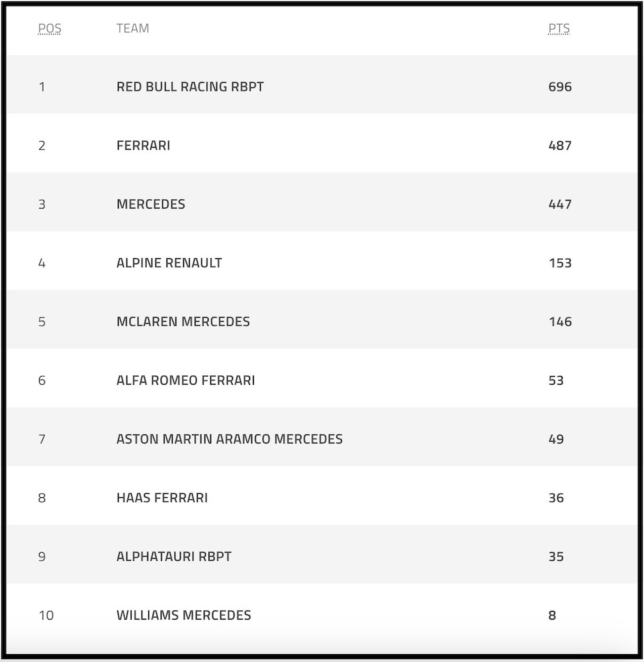Click Red Bull's 696 points value
The width and height of the screenshot is (644, 662).
tap(559, 87)
